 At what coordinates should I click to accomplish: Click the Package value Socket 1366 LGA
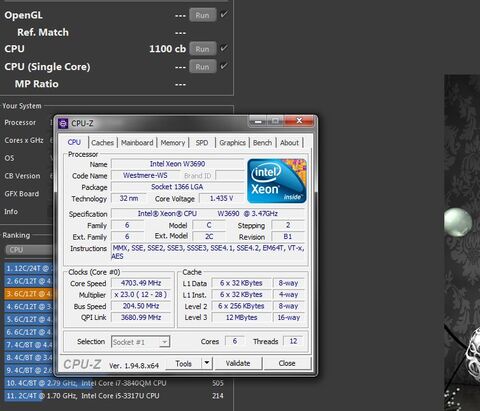click(177, 187)
